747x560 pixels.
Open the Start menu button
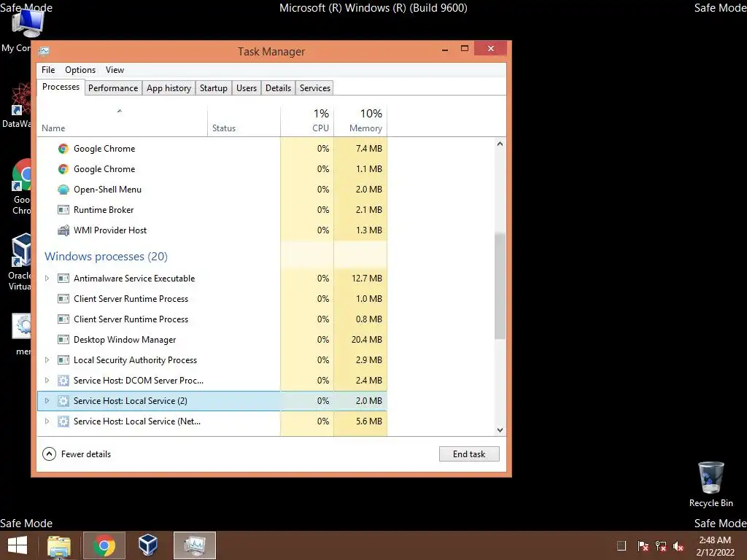click(18, 545)
